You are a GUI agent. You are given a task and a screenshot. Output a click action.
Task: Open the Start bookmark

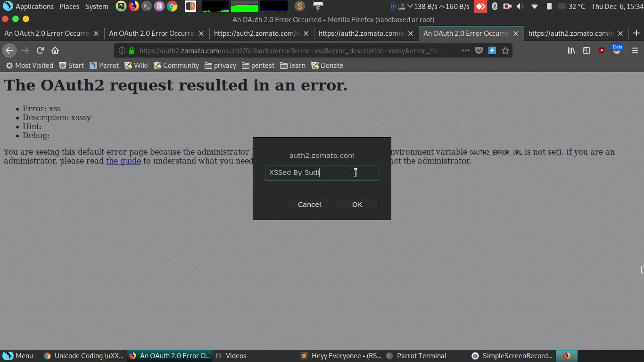tap(71, 66)
